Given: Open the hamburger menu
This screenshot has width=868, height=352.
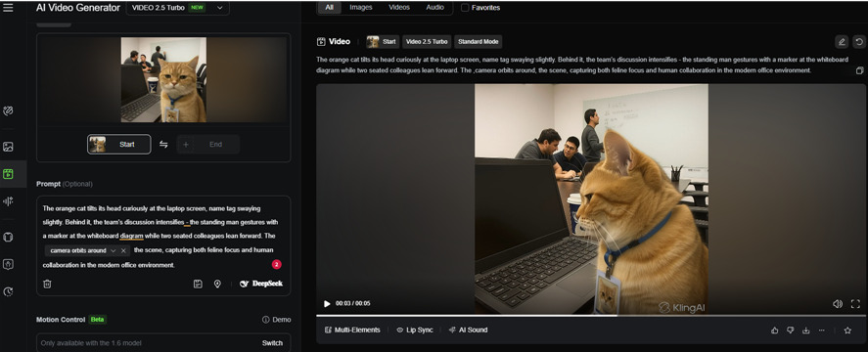Looking at the screenshot, I should (x=8, y=8).
